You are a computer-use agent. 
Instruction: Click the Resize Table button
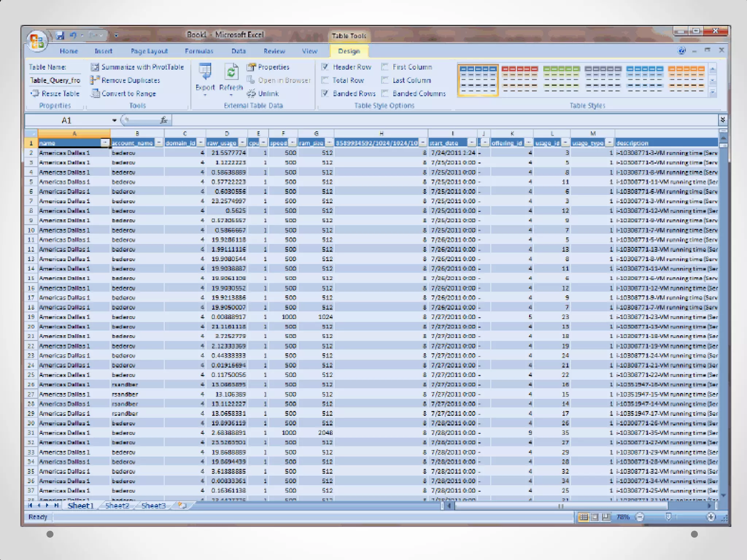(x=55, y=94)
